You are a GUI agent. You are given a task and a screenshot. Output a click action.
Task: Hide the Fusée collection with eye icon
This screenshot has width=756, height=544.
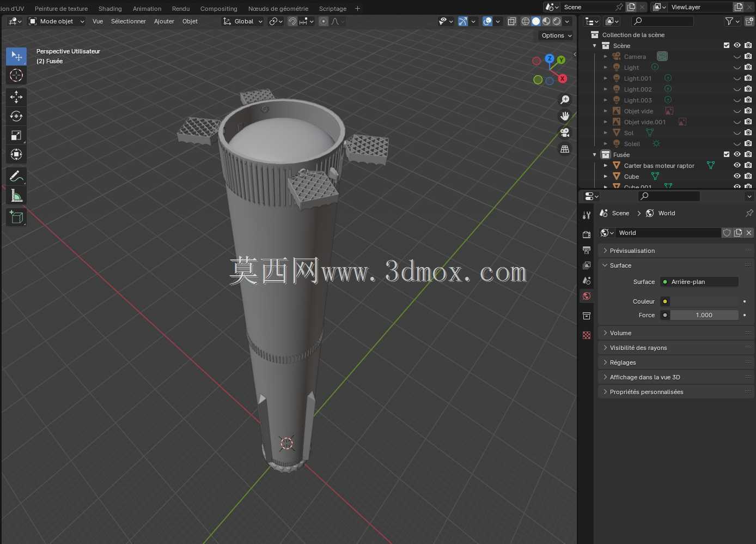[x=737, y=154]
